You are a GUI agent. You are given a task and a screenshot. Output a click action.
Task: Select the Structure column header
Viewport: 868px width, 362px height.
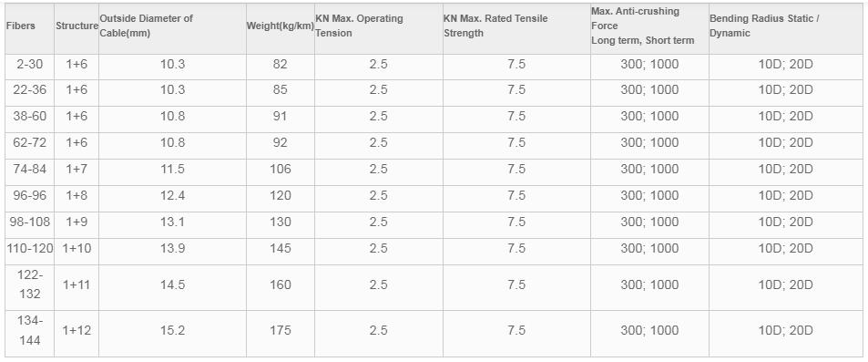77,26
